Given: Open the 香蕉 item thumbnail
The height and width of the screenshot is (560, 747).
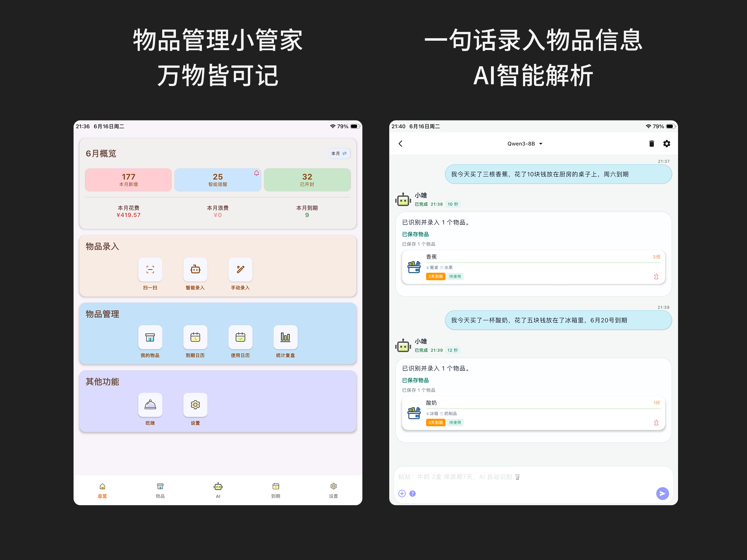Looking at the screenshot, I should tap(414, 267).
